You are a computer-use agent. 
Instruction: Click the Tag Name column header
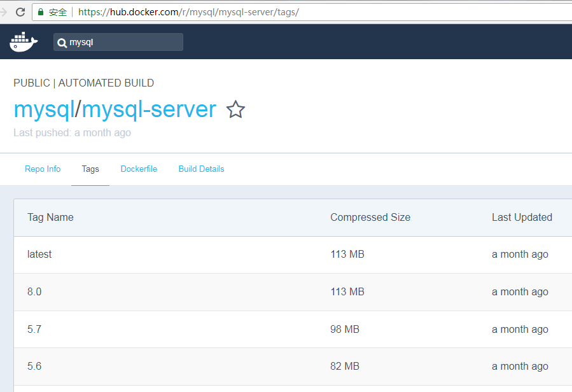50,217
